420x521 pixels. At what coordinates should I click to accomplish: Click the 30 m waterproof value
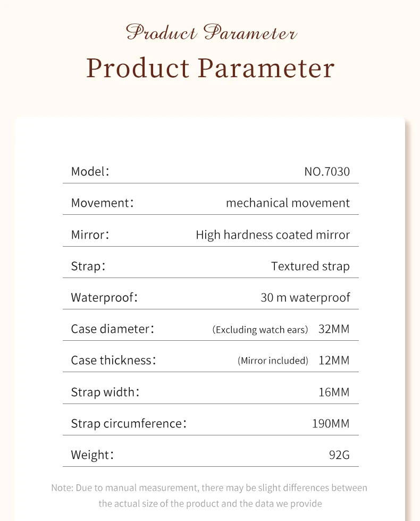point(305,297)
